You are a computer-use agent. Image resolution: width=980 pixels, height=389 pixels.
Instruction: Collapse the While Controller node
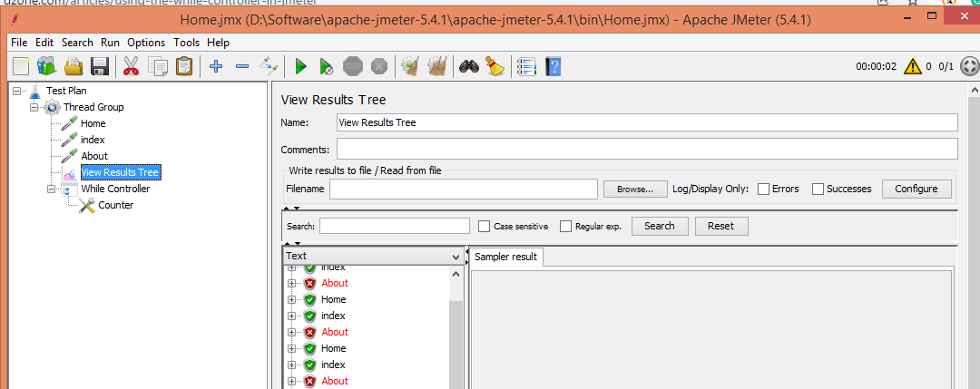coord(51,189)
